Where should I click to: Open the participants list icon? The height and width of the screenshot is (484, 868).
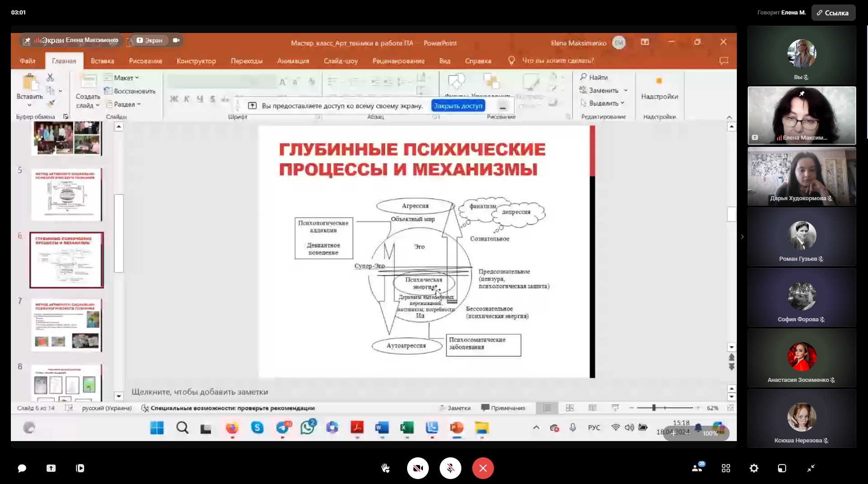[x=697, y=468]
